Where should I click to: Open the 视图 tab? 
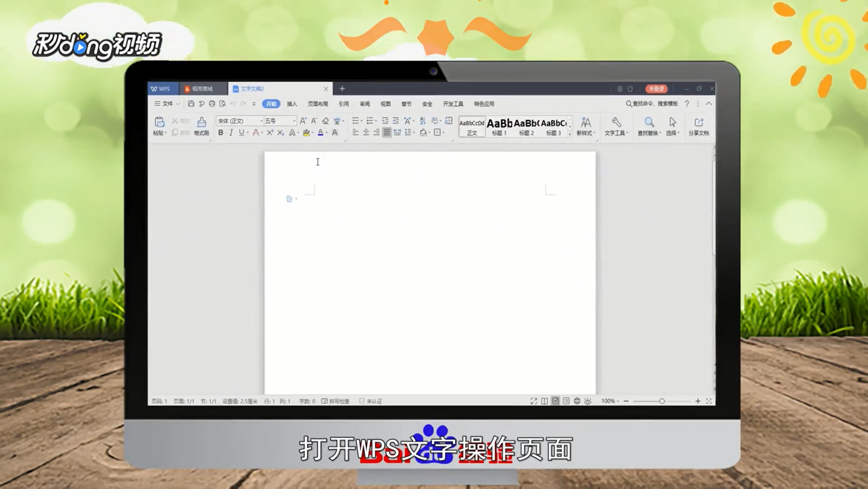tap(386, 104)
